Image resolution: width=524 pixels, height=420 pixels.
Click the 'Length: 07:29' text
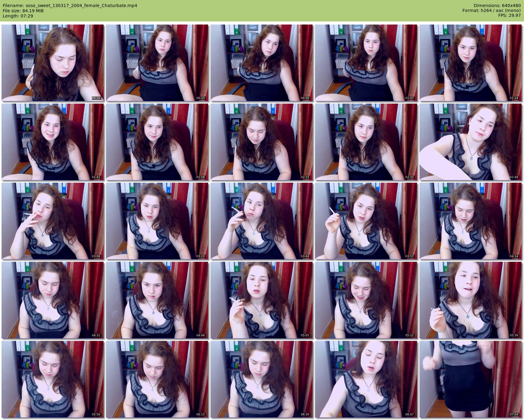[18, 16]
